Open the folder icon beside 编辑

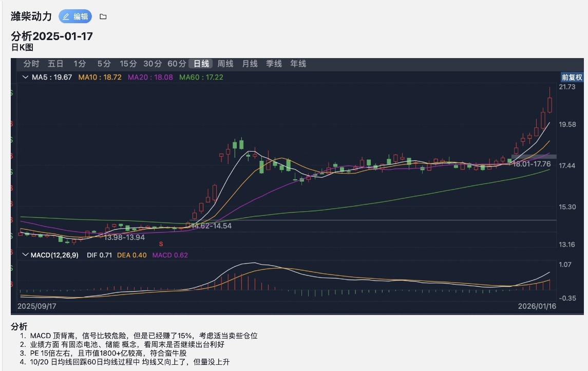point(103,16)
